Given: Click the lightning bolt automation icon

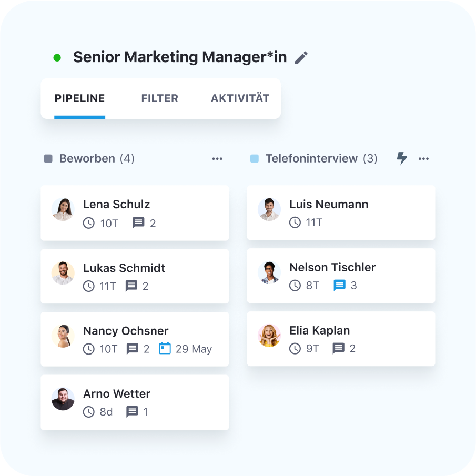Looking at the screenshot, I should [x=402, y=158].
